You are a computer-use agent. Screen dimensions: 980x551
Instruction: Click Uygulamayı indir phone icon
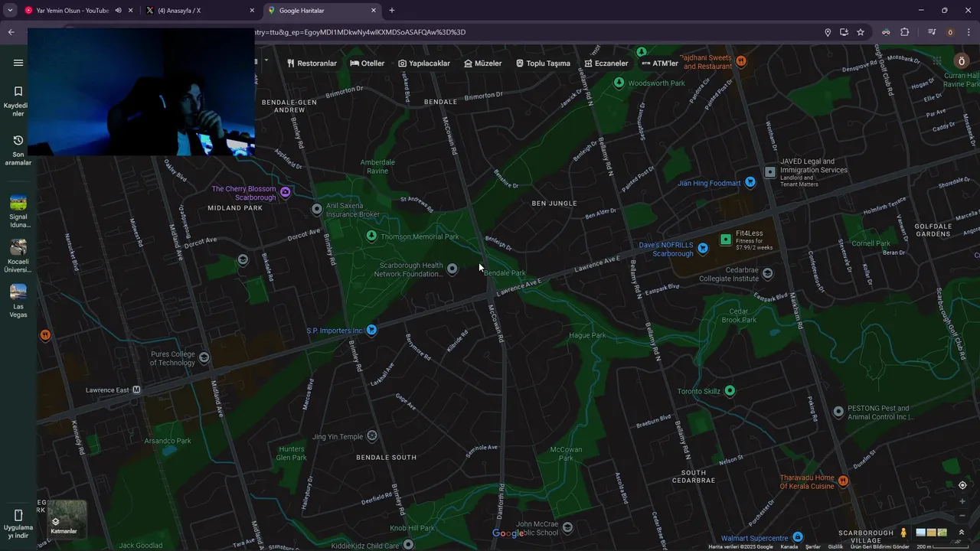18,515
